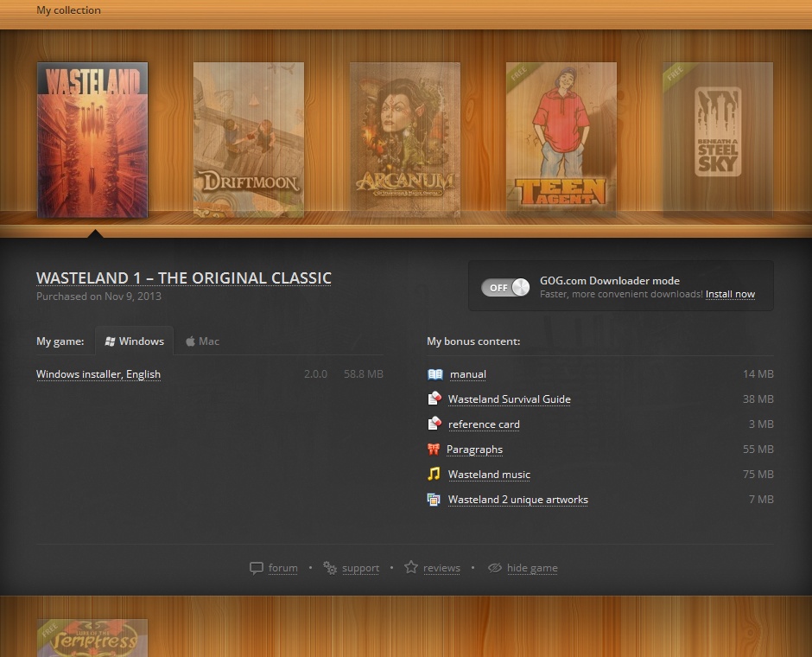Click the Install now link
Viewport: 812px width, 657px height.
click(730, 294)
